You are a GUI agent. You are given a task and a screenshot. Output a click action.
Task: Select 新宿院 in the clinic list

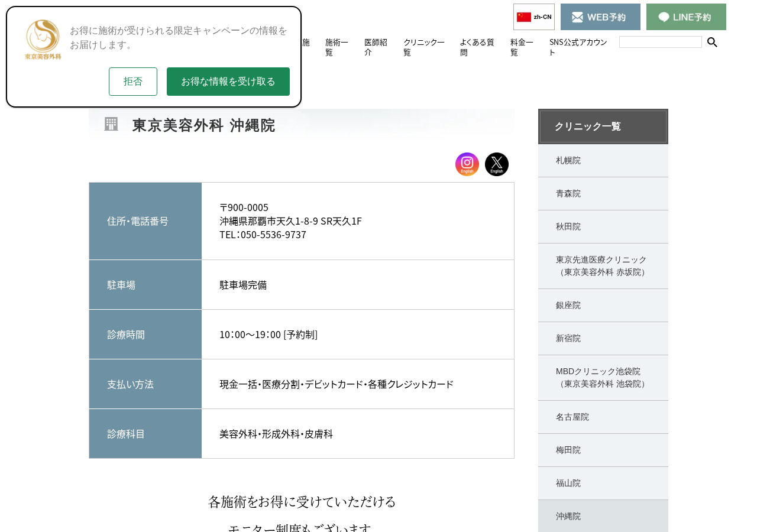tap(603, 339)
